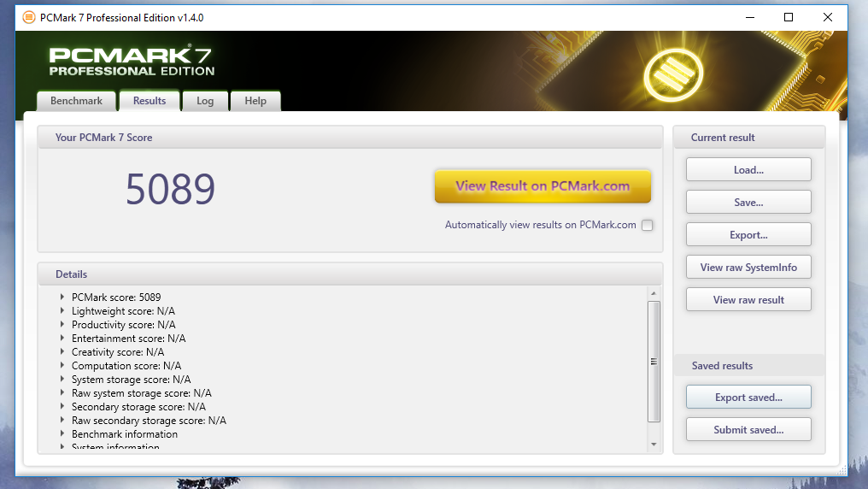Expand the Productivity score row

tap(62, 325)
